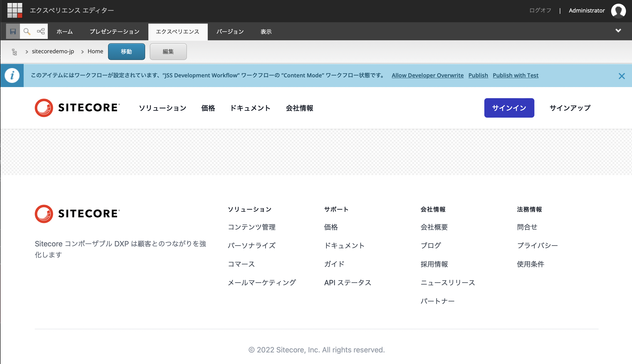632x364 pixels.
Task: Click the ログオフ link
Action: tap(540, 10)
